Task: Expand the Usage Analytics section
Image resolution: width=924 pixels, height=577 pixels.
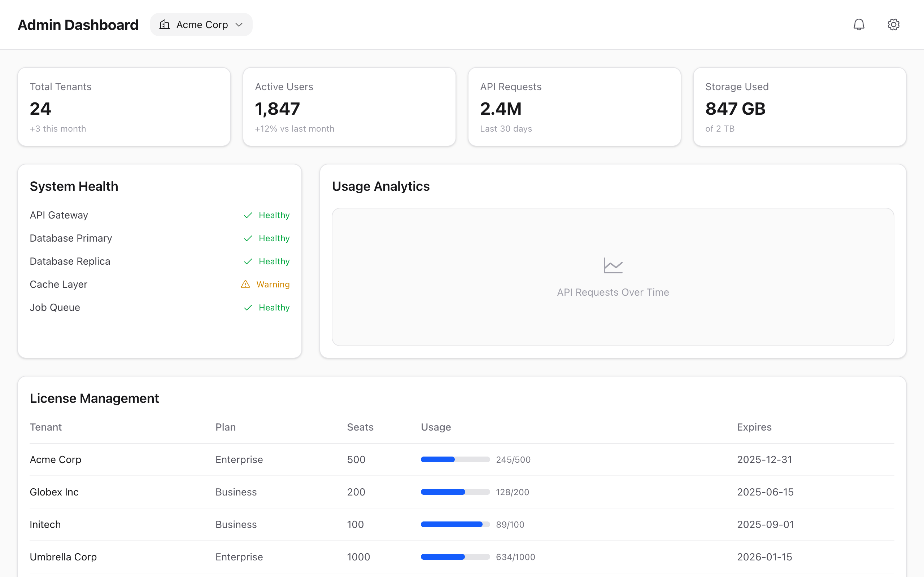Action: (x=381, y=186)
